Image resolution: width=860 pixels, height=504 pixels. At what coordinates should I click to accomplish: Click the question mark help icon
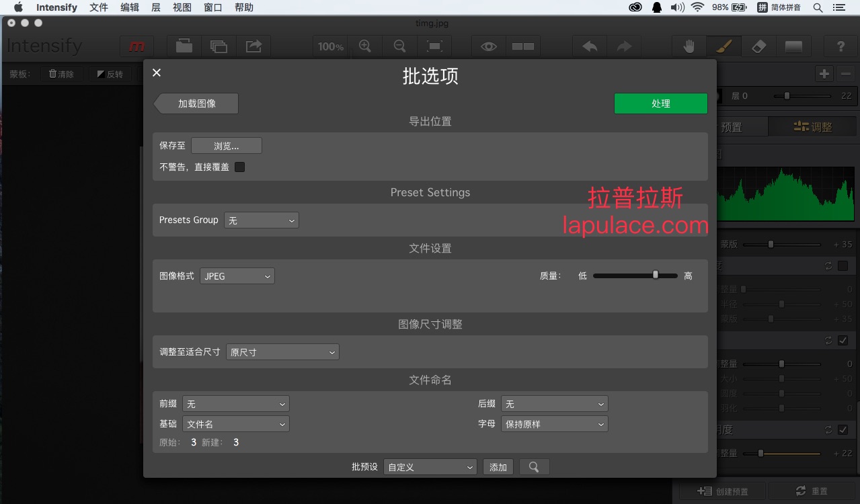point(841,46)
